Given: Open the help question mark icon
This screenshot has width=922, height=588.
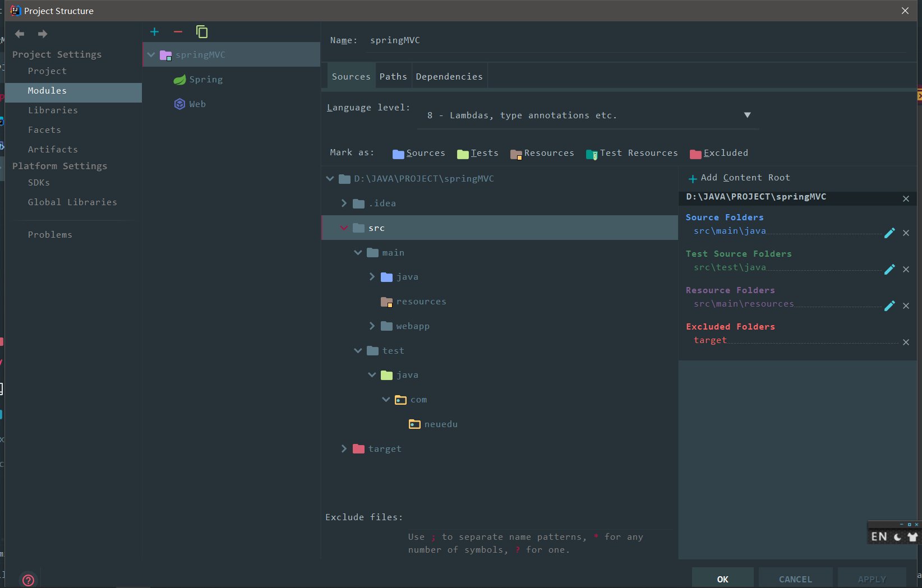Looking at the screenshot, I should click(28, 580).
